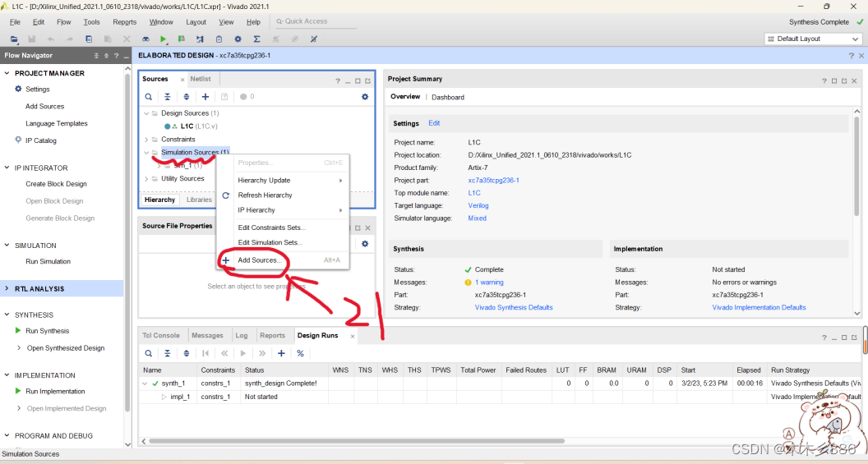Click the Design Runs horizontal scrollbar

[357, 441]
